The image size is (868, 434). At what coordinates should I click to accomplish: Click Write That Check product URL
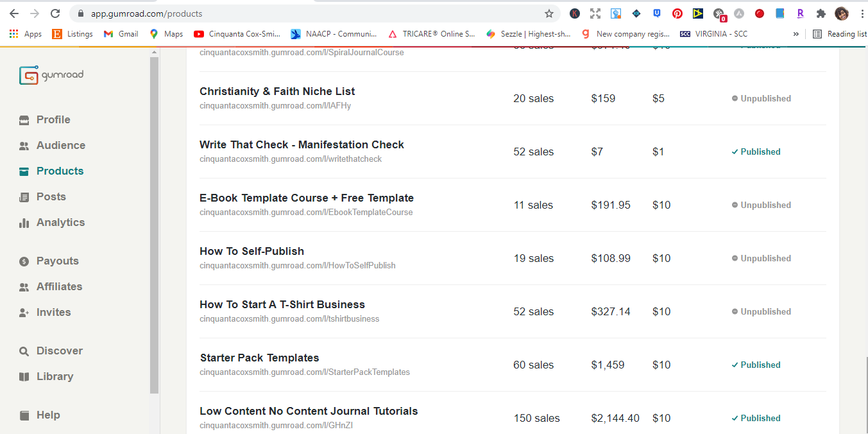[x=291, y=159]
